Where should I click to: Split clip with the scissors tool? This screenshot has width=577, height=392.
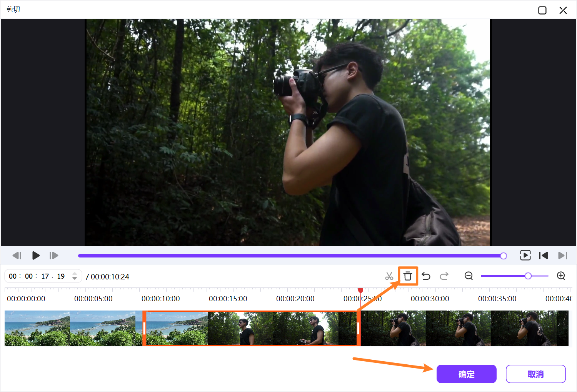389,276
